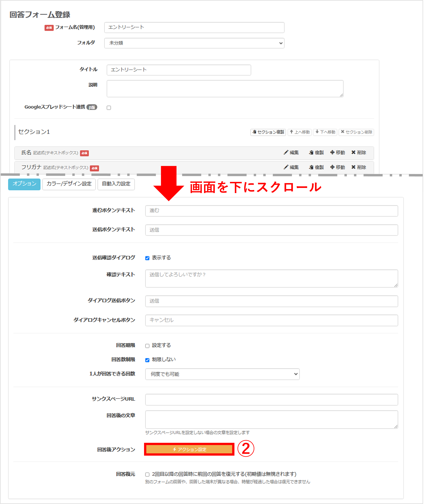
Task: Uncheck 回答数制限 制限しない
Action: pyautogui.click(x=147, y=360)
